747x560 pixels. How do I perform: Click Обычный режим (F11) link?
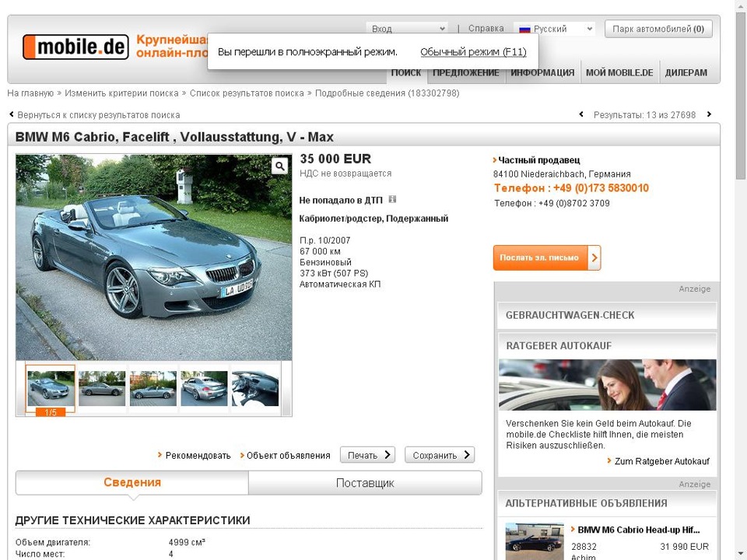click(473, 51)
